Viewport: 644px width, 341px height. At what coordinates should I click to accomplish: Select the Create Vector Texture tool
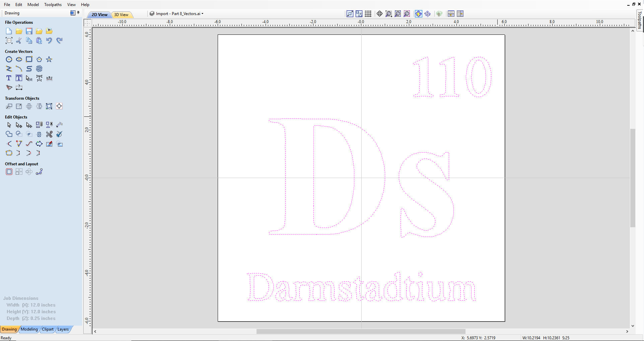click(x=39, y=69)
